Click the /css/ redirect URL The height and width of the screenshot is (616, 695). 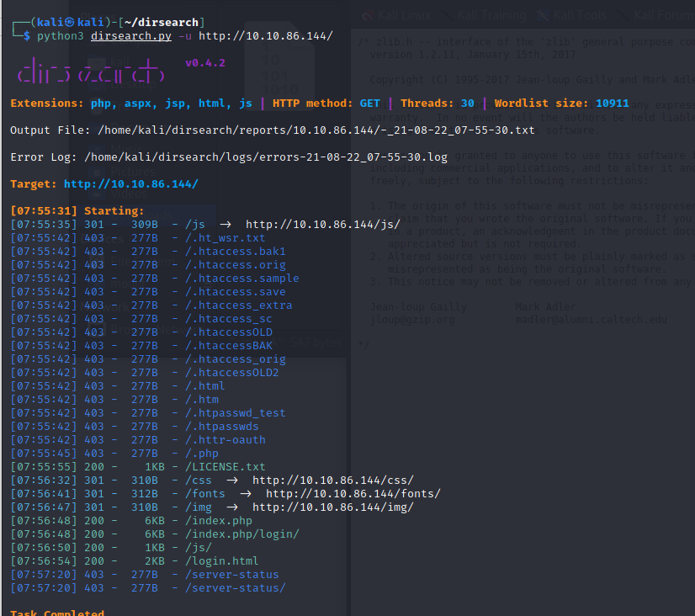[332, 481]
